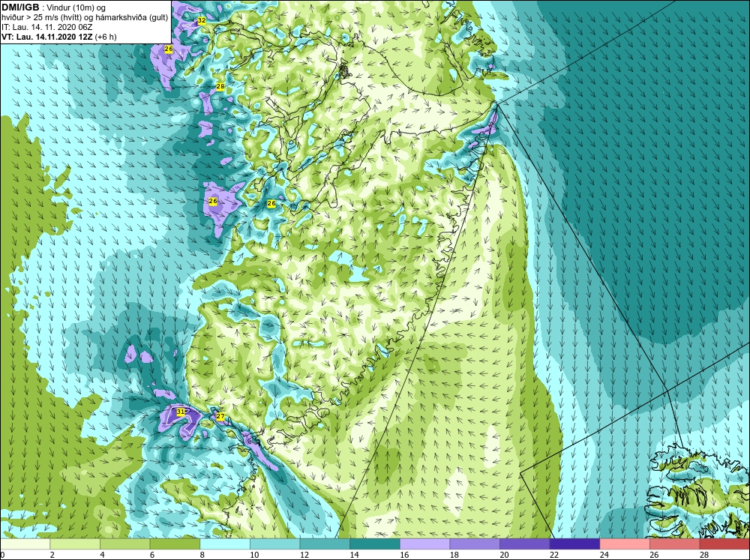Select the "VT: Lau. 14.11.2020 12Z (+6 h)" line
The image size is (750, 560).
tap(58, 37)
